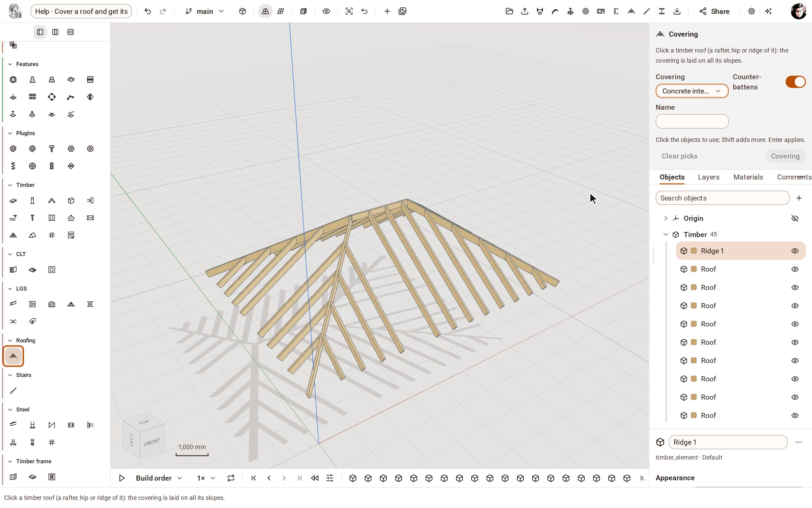Open the Help Cover a roof title button
Image resolution: width=812 pixels, height=508 pixels.
[81, 11]
